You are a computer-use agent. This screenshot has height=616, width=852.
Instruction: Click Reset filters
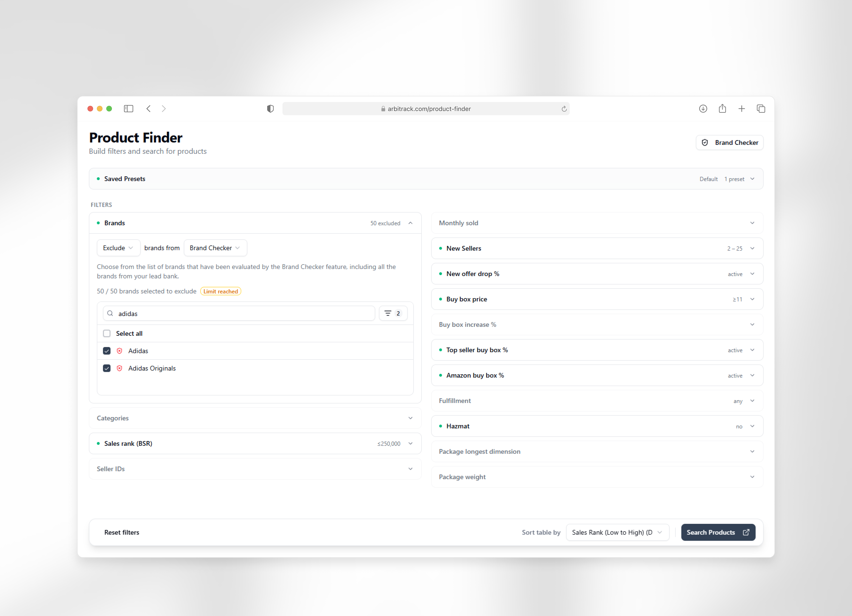pos(122,532)
